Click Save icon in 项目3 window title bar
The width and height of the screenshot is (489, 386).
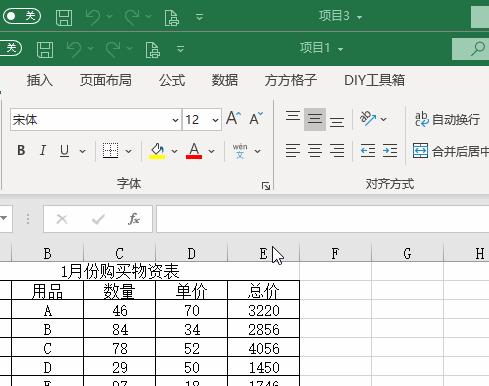64,18
